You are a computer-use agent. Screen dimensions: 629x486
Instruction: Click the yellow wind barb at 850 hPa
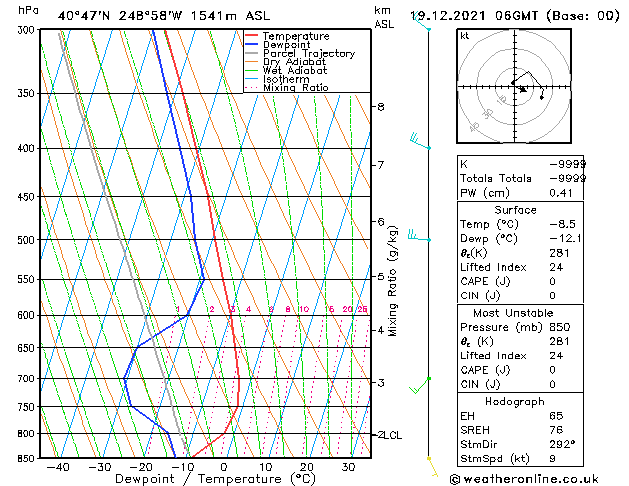coord(433,467)
